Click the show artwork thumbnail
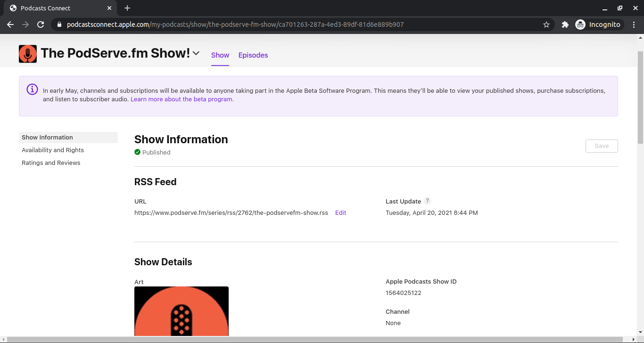 (182, 311)
